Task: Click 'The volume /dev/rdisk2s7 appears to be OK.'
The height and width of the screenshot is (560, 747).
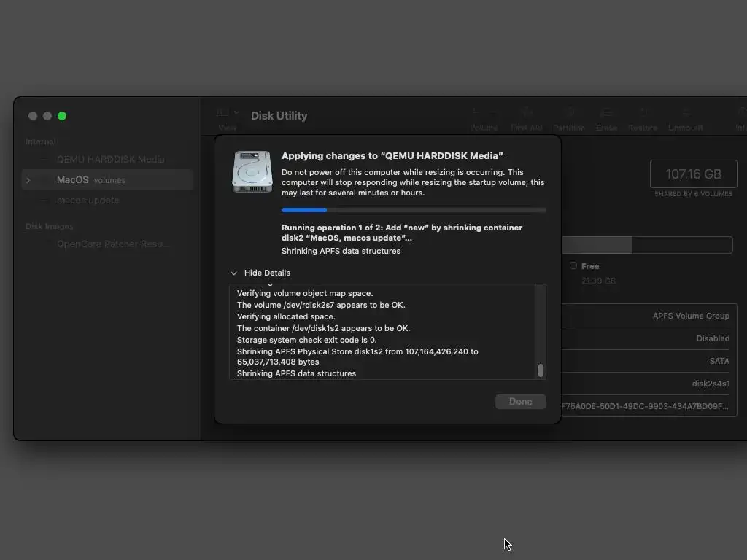Action: coord(321,305)
